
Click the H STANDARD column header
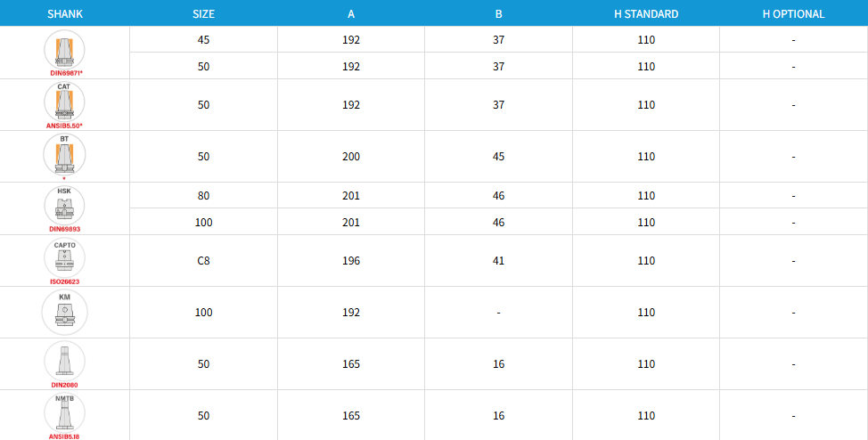(x=646, y=14)
